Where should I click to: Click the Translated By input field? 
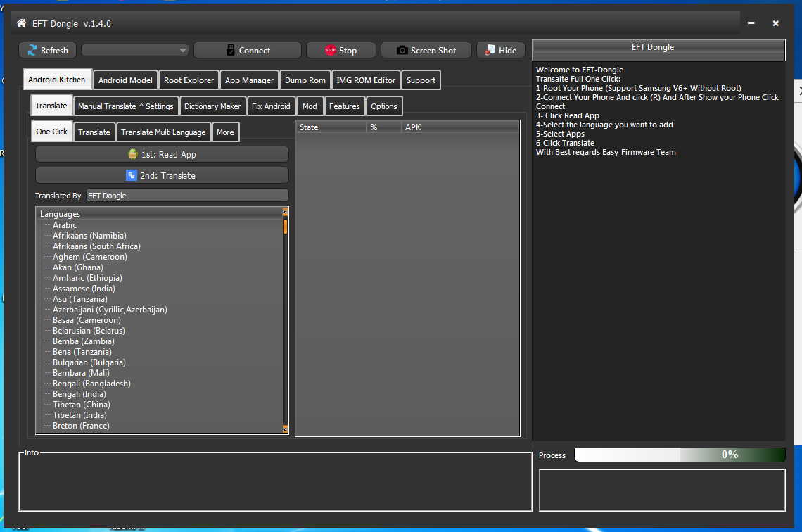[186, 195]
